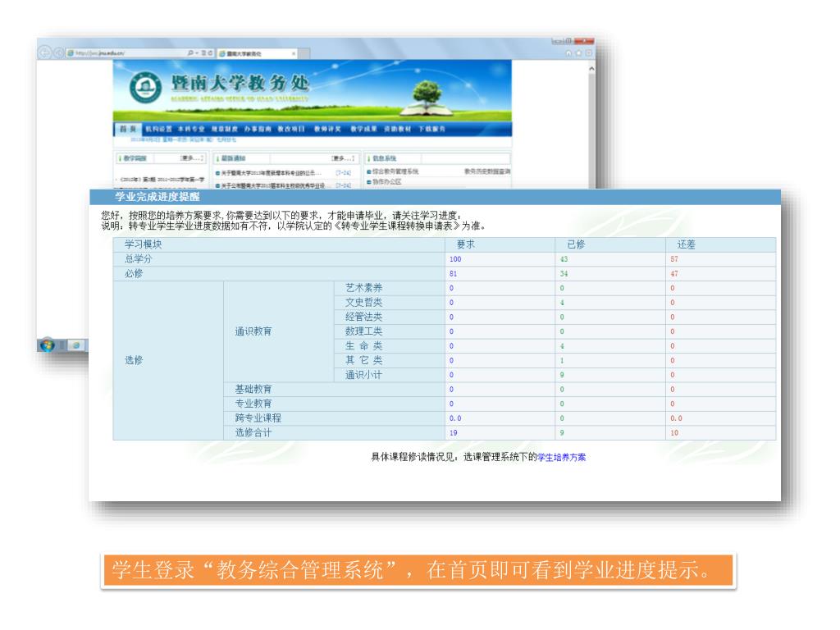Open the 教师评奖 navigation item

click(x=327, y=129)
